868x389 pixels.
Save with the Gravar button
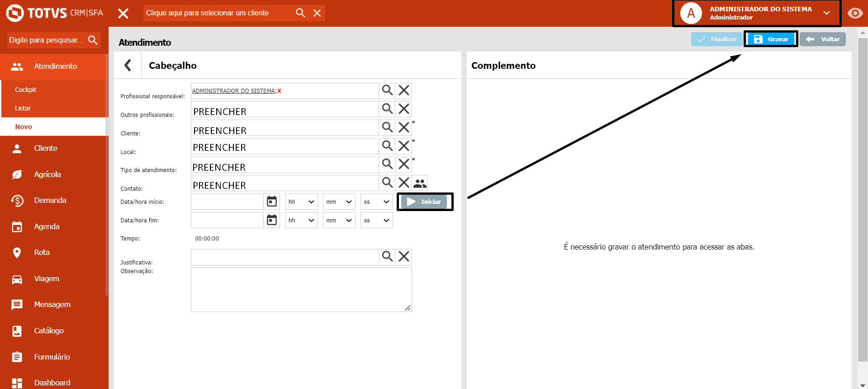tap(771, 39)
